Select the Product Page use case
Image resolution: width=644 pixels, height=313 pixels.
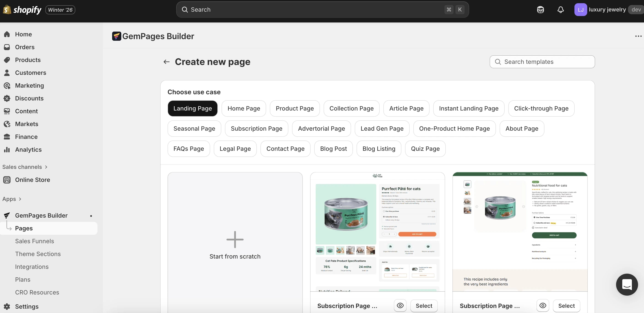pyautogui.click(x=295, y=108)
